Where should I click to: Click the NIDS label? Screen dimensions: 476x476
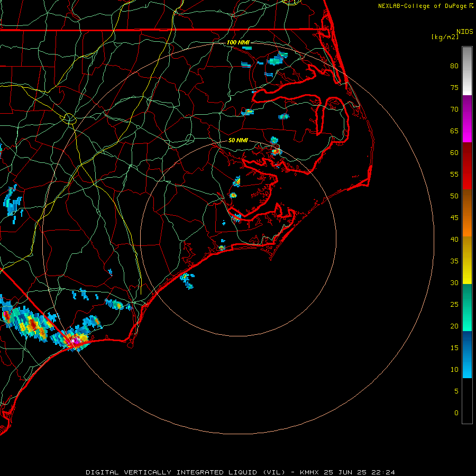tap(465, 32)
